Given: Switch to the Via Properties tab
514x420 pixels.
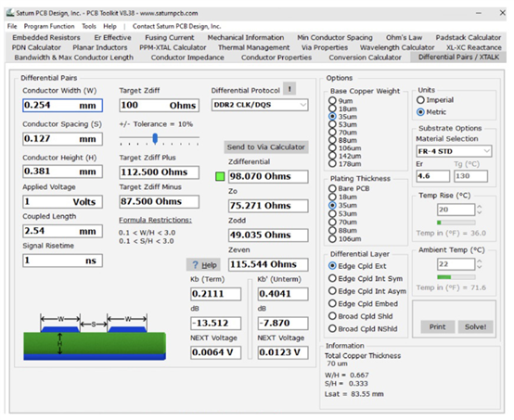Looking at the screenshot, I should [x=325, y=47].
